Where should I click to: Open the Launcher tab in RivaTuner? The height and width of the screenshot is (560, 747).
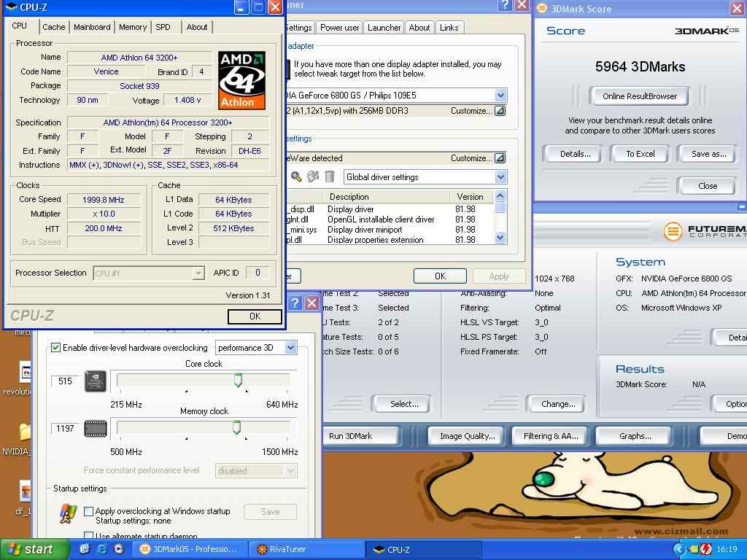coord(384,28)
